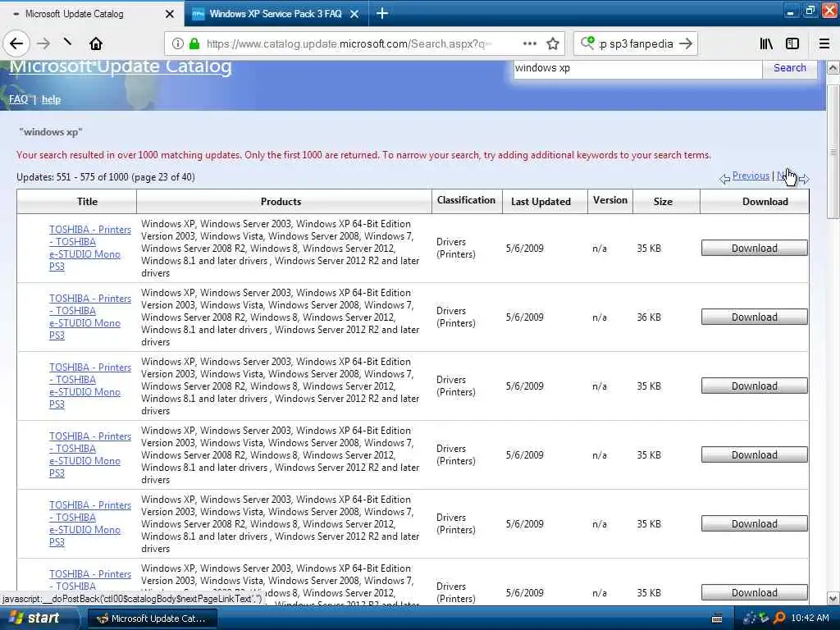
Task: Submit the browser search with arrow icon
Action: tap(686, 43)
